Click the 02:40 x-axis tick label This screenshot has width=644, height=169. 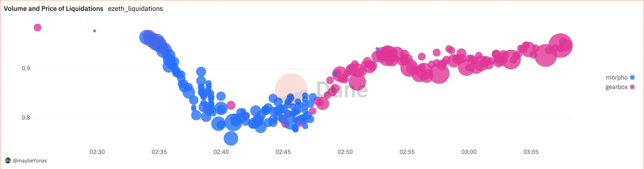(221, 152)
